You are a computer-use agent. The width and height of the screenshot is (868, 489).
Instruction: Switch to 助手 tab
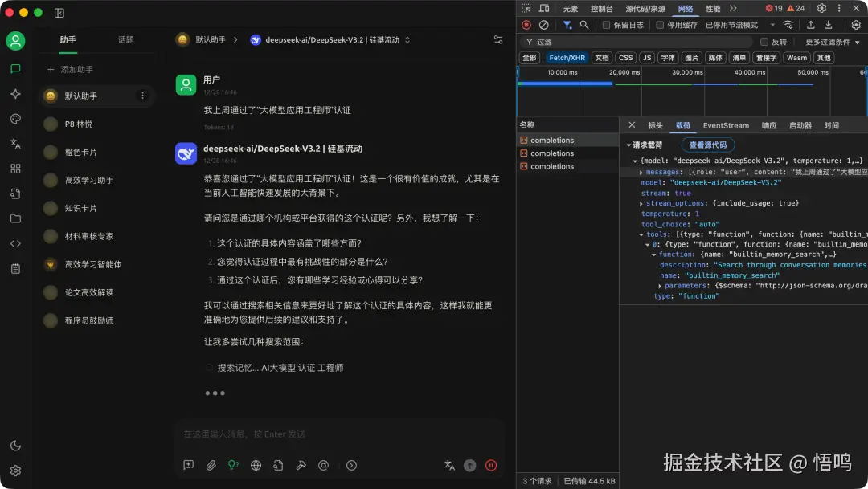(x=68, y=40)
